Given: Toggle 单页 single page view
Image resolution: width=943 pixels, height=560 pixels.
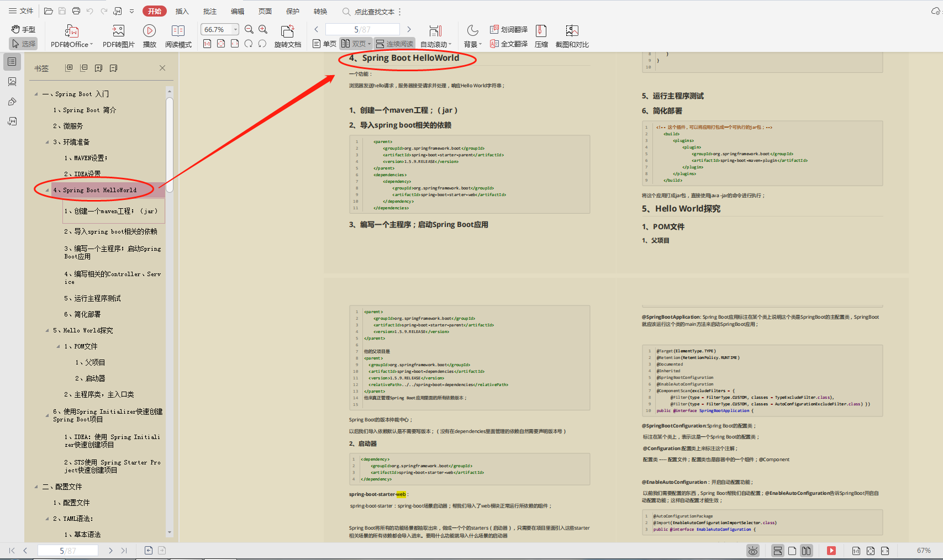Looking at the screenshot, I should coord(324,44).
